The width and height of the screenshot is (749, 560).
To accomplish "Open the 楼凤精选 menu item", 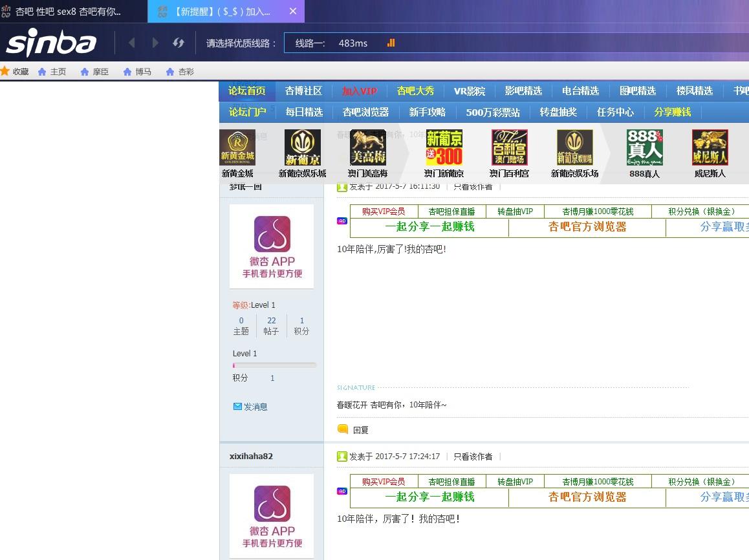I will 695,91.
